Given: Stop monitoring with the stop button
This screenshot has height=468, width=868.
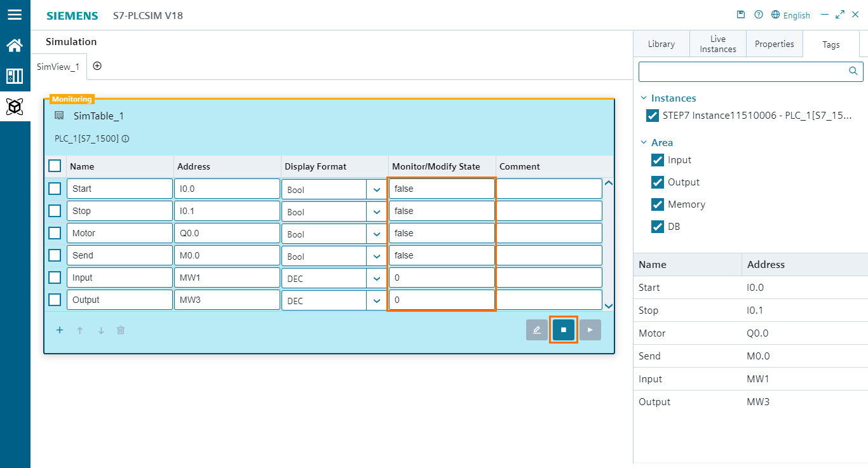Looking at the screenshot, I should pyautogui.click(x=563, y=330).
